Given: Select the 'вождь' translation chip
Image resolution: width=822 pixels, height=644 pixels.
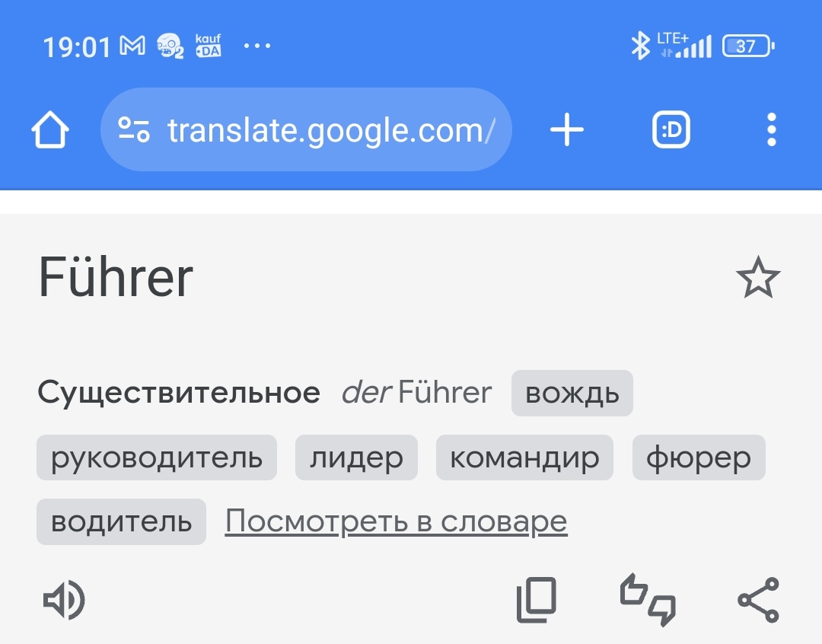Looking at the screenshot, I should click(x=572, y=394).
